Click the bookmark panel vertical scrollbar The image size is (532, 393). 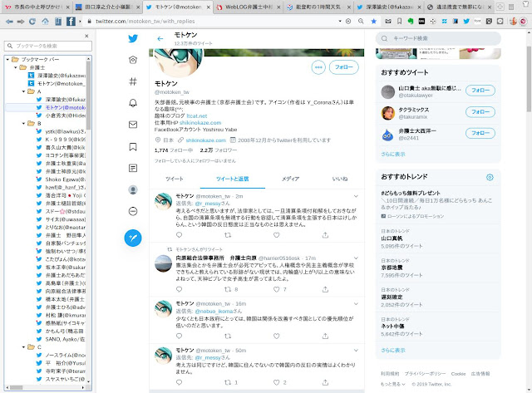point(89,96)
